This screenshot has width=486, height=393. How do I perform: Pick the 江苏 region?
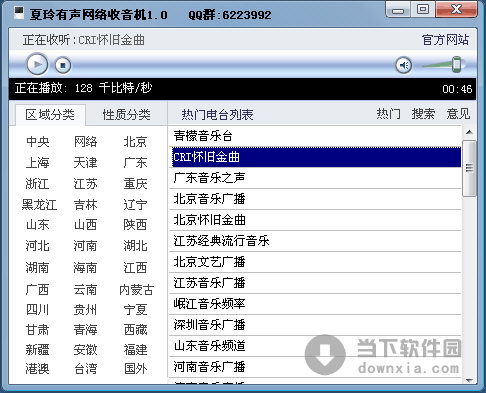85,184
